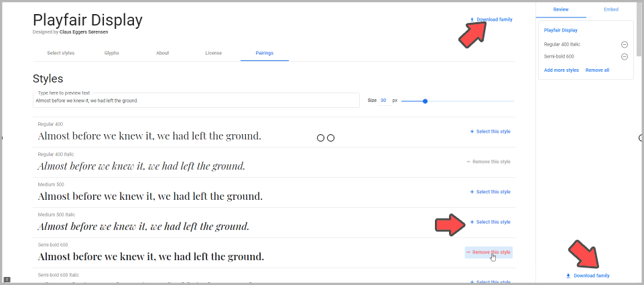Switch to the Embed panel tab
The height and width of the screenshot is (285, 644).
tap(610, 9)
